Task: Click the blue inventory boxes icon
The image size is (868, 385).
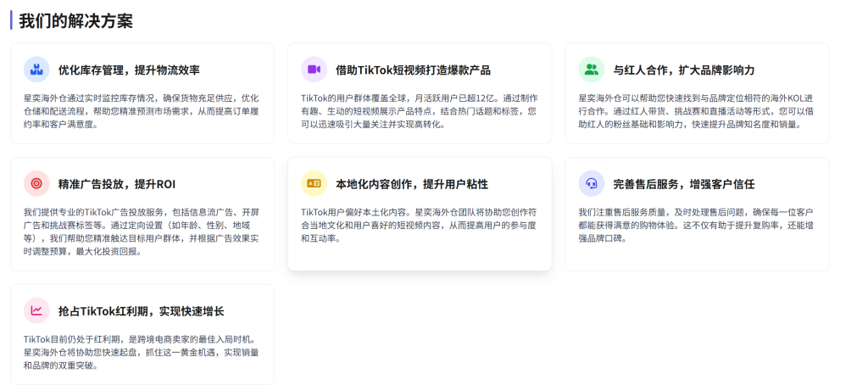Action: [x=36, y=70]
